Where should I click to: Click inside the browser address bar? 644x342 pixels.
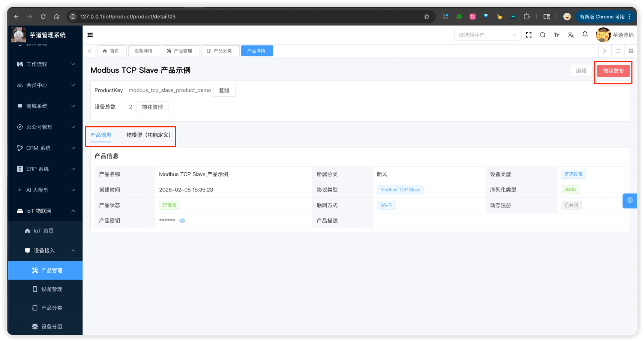(x=225, y=16)
